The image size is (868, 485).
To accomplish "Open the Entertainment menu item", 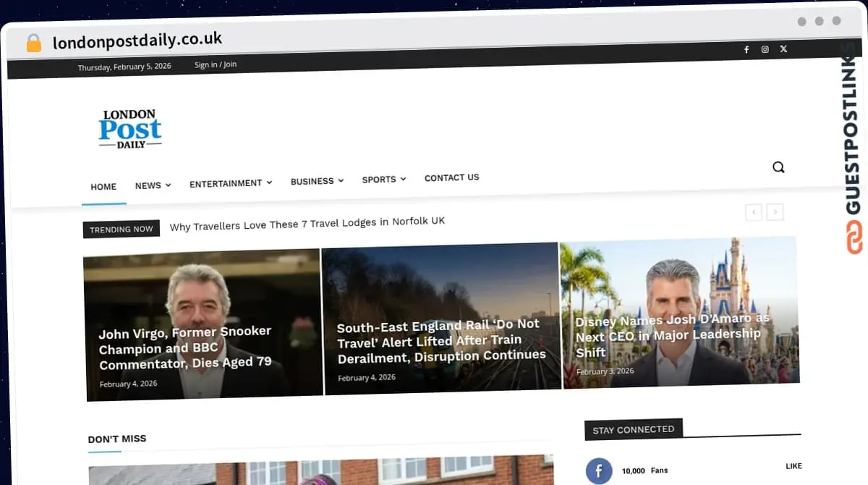I will [226, 183].
